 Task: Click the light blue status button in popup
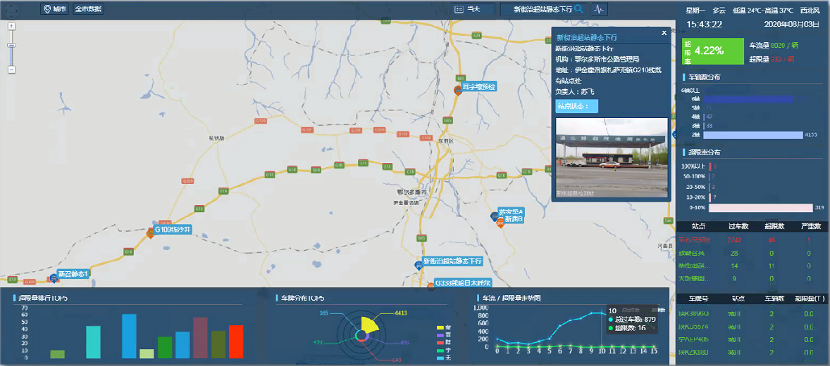[576, 106]
